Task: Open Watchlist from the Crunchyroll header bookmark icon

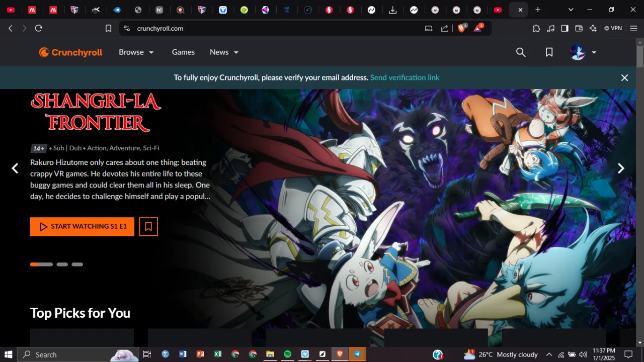Action: [549, 52]
